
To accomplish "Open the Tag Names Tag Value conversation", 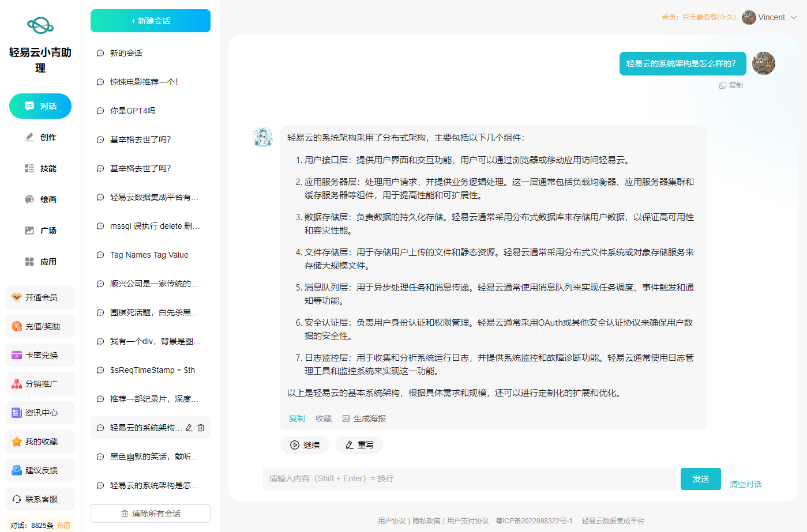I will point(151,255).
